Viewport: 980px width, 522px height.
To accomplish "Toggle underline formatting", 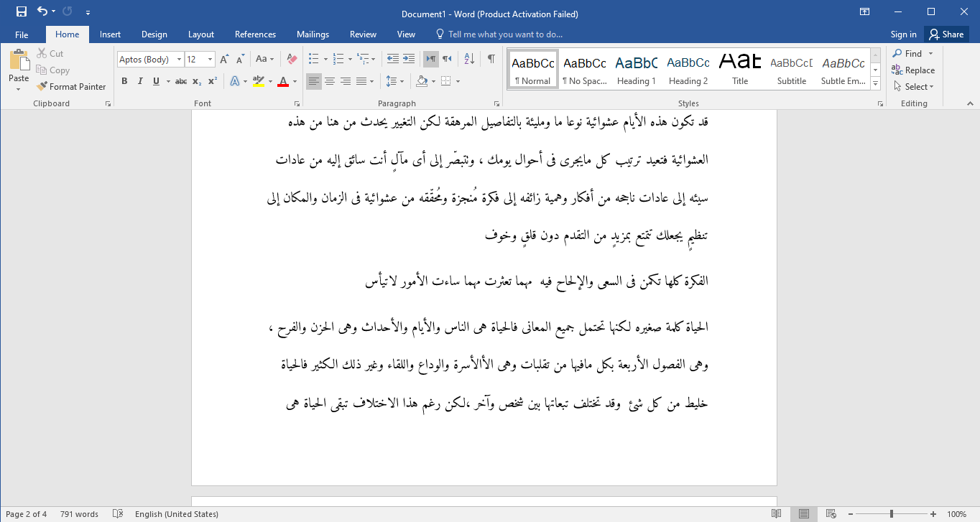I will click(156, 81).
